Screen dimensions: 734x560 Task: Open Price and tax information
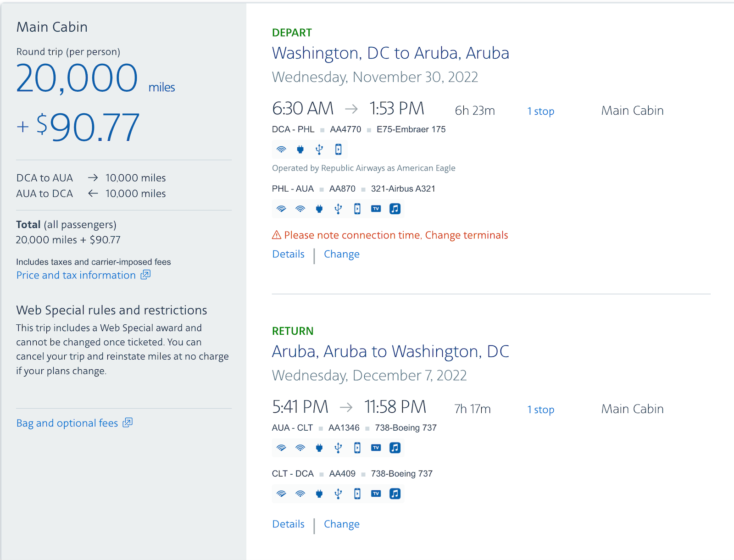pyautogui.click(x=75, y=275)
